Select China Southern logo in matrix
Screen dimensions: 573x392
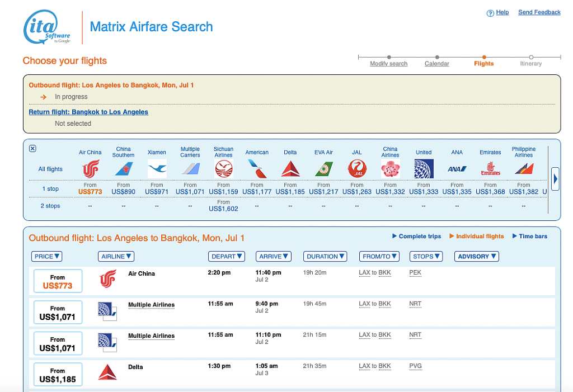tap(124, 169)
